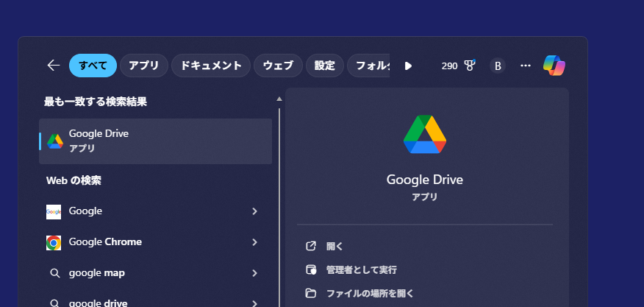
Task: Select the すべて filter tab
Action: pyautogui.click(x=93, y=66)
